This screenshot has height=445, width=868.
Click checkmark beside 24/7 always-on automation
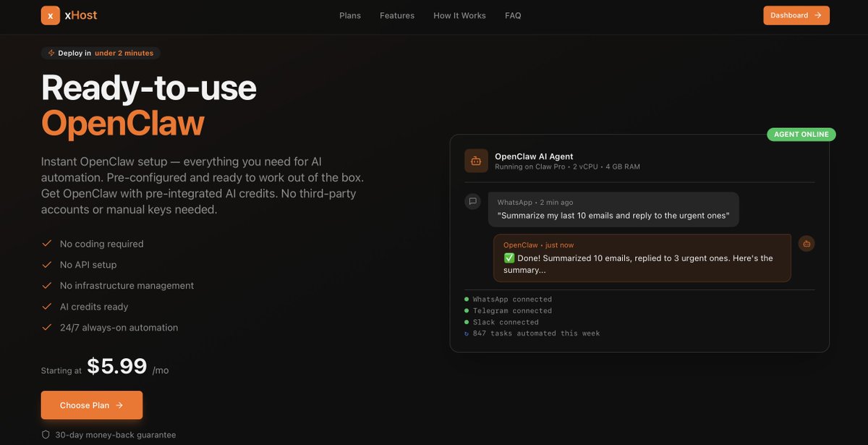(47, 328)
